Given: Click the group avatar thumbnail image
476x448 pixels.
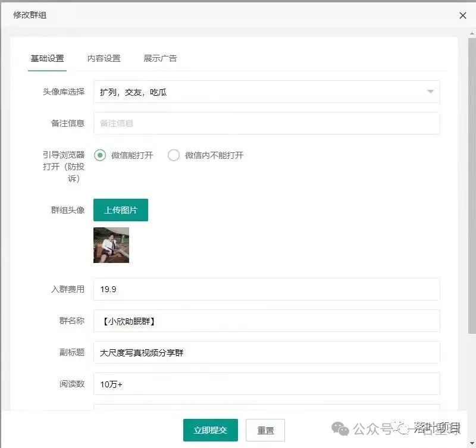Looking at the screenshot, I should (x=111, y=245).
